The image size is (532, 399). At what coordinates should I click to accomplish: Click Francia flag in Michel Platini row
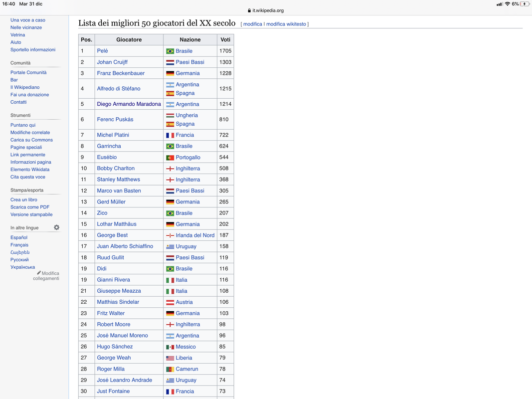tap(170, 135)
